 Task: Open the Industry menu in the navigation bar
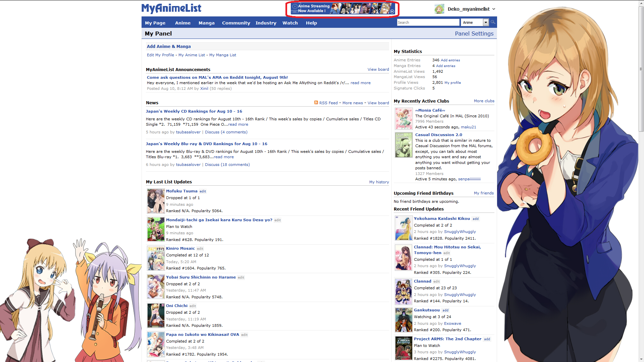point(266,23)
